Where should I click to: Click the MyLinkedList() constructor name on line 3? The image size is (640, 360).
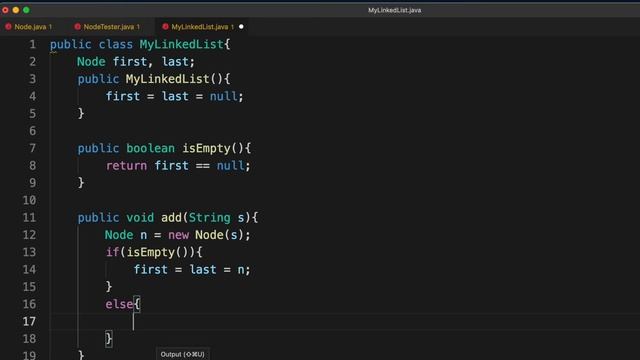click(x=167, y=79)
